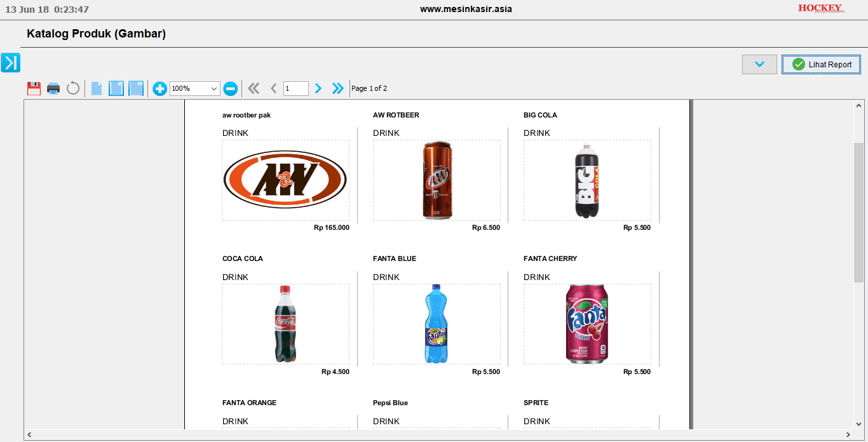Click the save report floppy disk icon

(34, 88)
